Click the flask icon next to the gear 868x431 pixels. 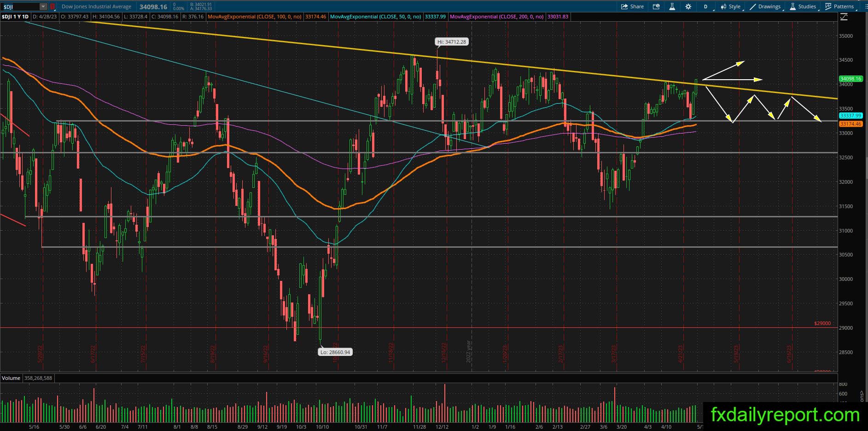click(672, 6)
